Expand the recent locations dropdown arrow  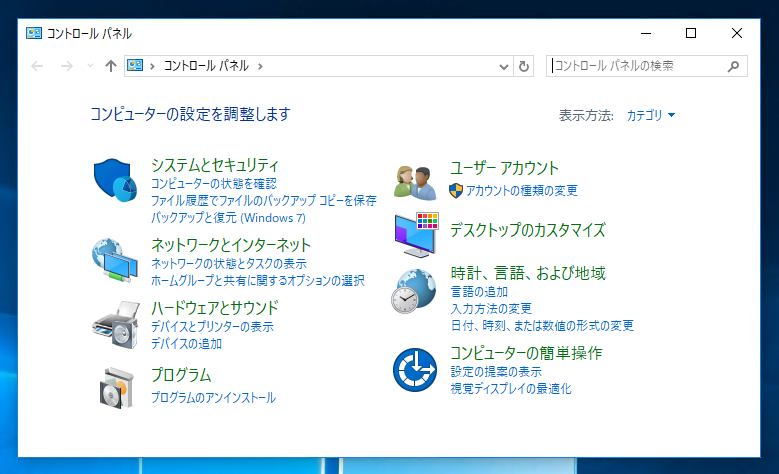90,66
